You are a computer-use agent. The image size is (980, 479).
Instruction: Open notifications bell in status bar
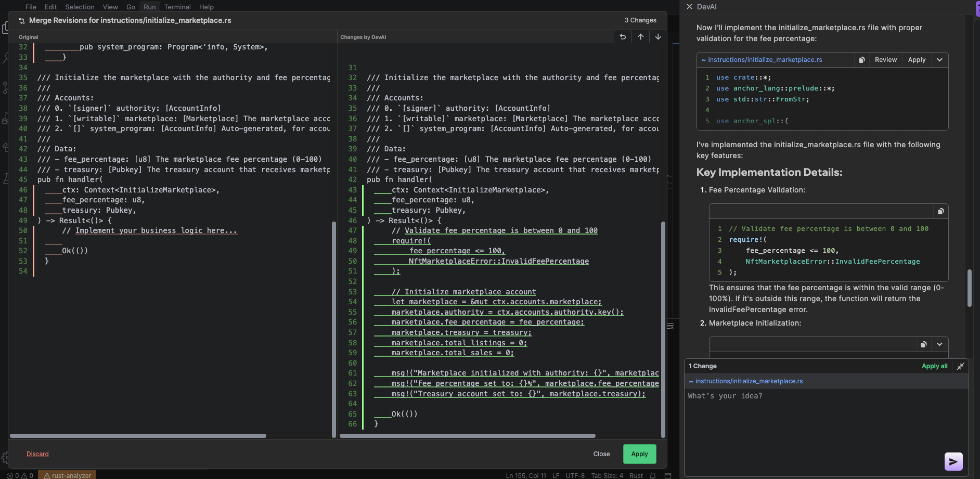pyautogui.click(x=653, y=475)
